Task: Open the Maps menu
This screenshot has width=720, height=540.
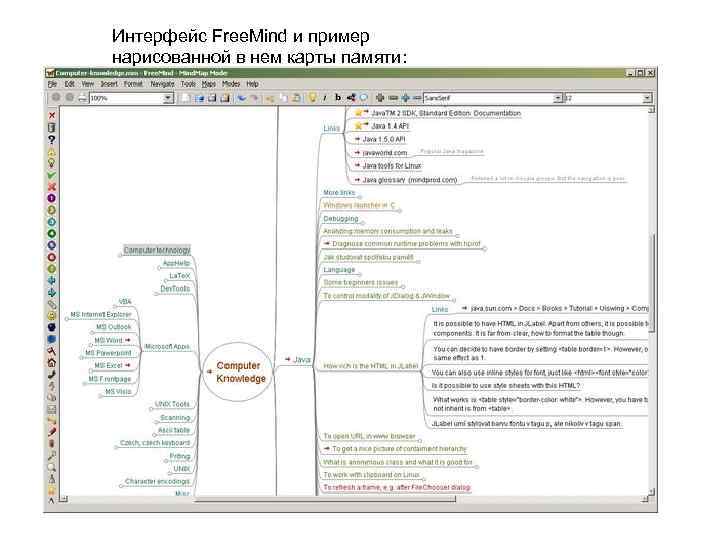Action: (x=208, y=84)
